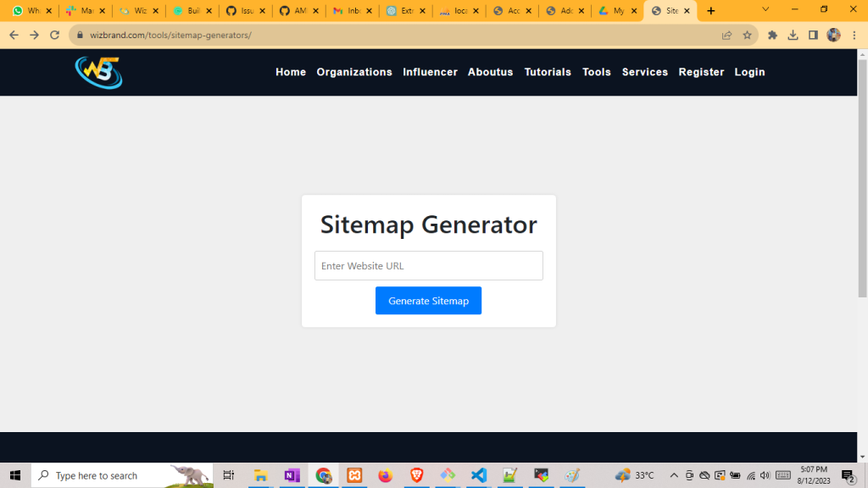
Task: Open the browser Extensions puzzle icon
Action: point(772,36)
